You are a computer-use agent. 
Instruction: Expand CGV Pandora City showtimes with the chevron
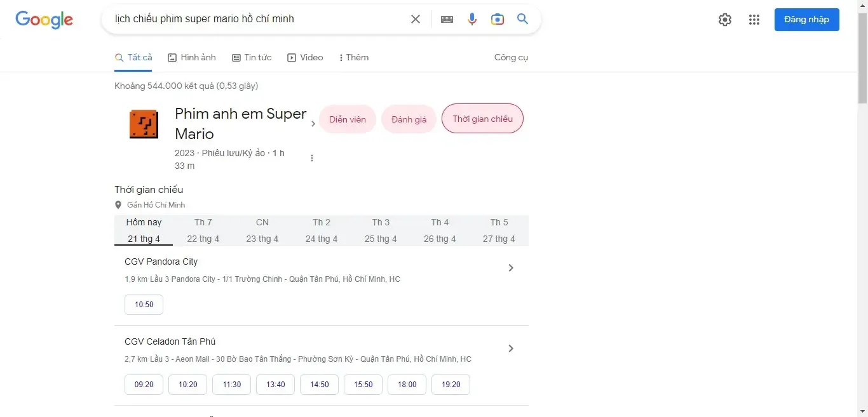[511, 268]
